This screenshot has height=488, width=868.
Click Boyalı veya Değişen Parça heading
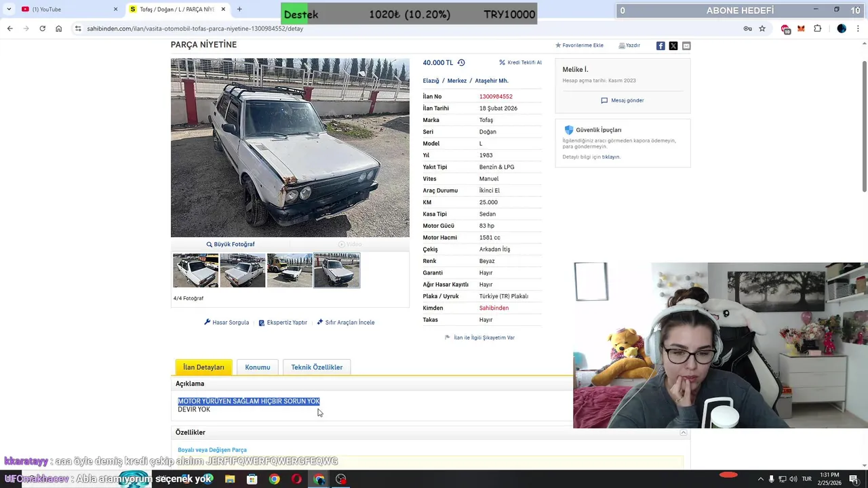pyautogui.click(x=212, y=449)
